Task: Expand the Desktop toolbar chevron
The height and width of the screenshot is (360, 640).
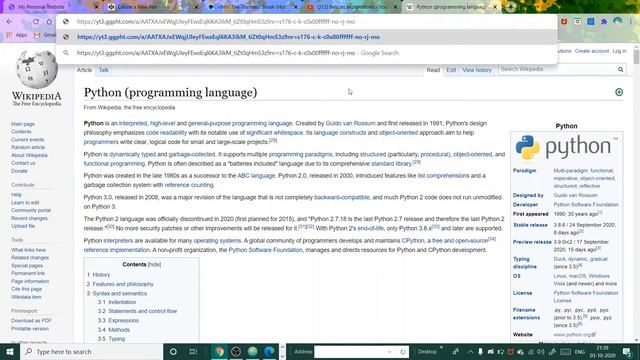Action: point(442,348)
